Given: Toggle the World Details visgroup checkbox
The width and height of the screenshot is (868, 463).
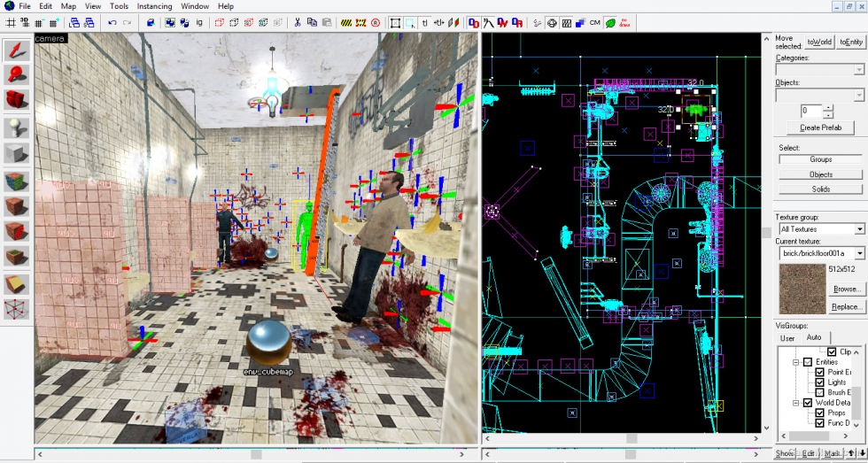Looking at the screenshot, I should [x=808, y=403].
